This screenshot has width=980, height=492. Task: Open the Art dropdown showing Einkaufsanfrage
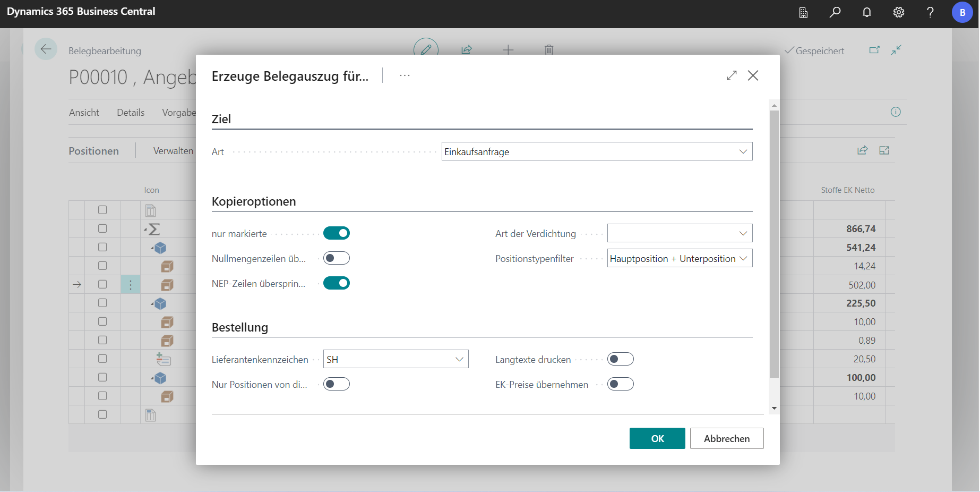coord(597,151)
